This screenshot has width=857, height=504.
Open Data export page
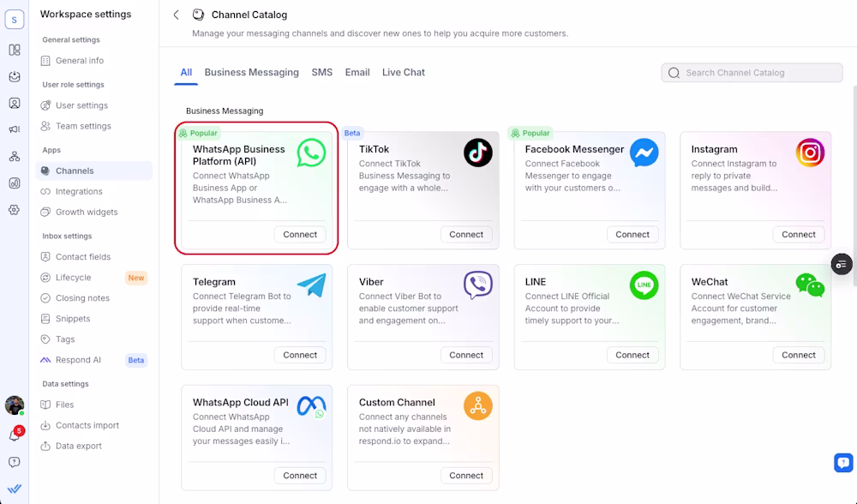tap(94, 446)
